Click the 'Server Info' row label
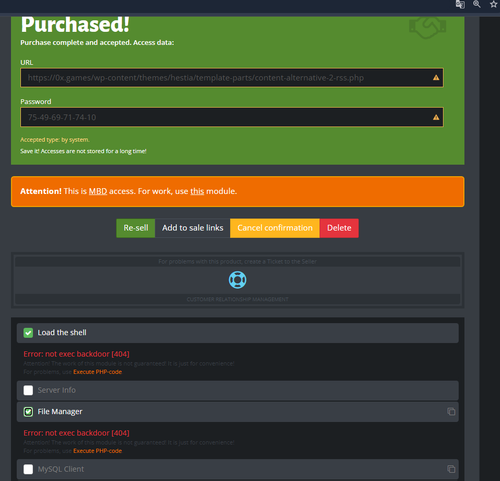The height and width of the screenshot is (481, 500). (56, 390)
